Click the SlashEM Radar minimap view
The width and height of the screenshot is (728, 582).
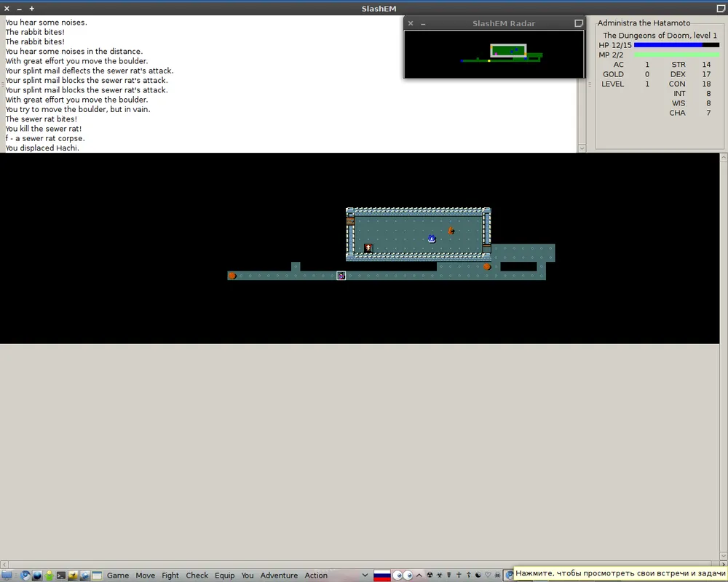494,54
